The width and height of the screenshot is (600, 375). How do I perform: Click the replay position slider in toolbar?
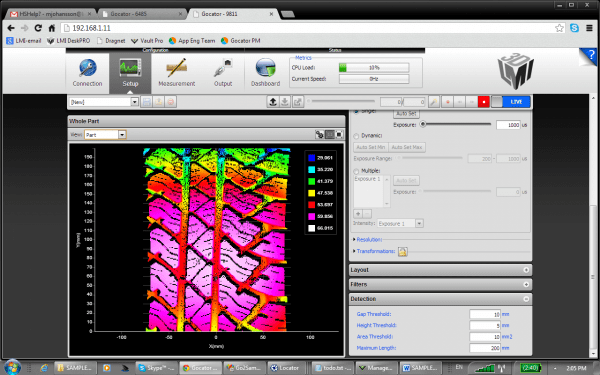(x=341, y=101)
